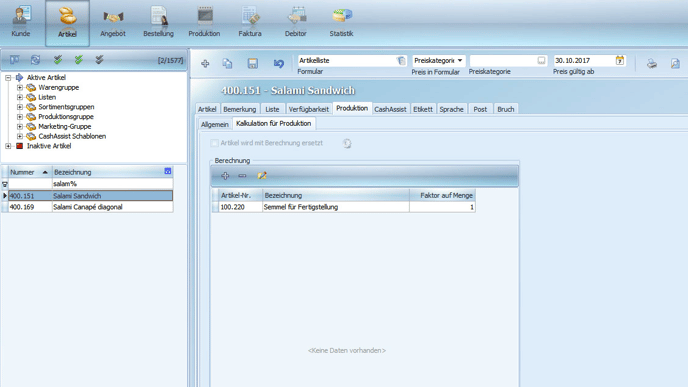The image size is (688, 387).
Task: Switch to the Verfügbarkeit tab
Action: click(x=308, y=109)
